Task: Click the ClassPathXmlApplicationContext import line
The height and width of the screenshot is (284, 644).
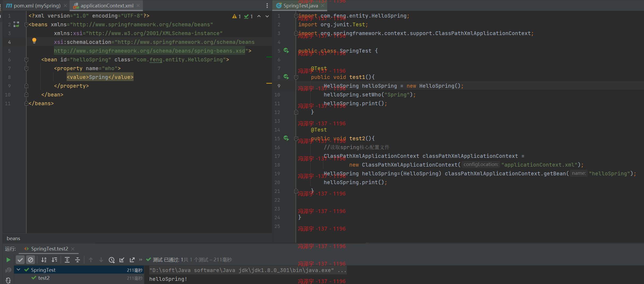Action: (x=416, y=33)
